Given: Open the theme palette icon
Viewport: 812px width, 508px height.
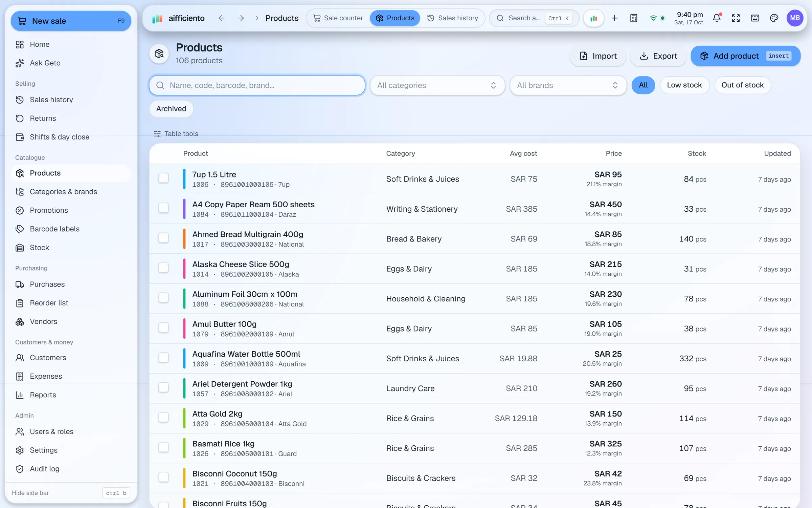Looking at the screenshot, I should tap(774, 18).
